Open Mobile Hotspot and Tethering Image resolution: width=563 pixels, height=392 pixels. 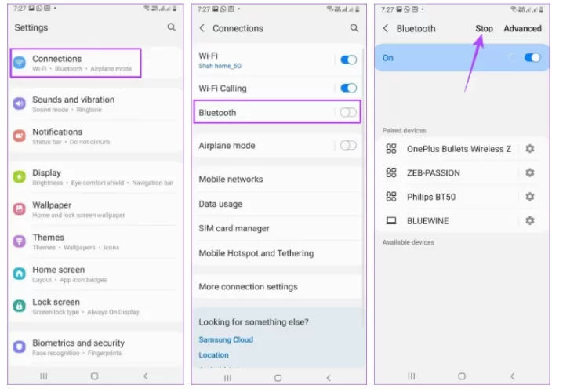256,253
